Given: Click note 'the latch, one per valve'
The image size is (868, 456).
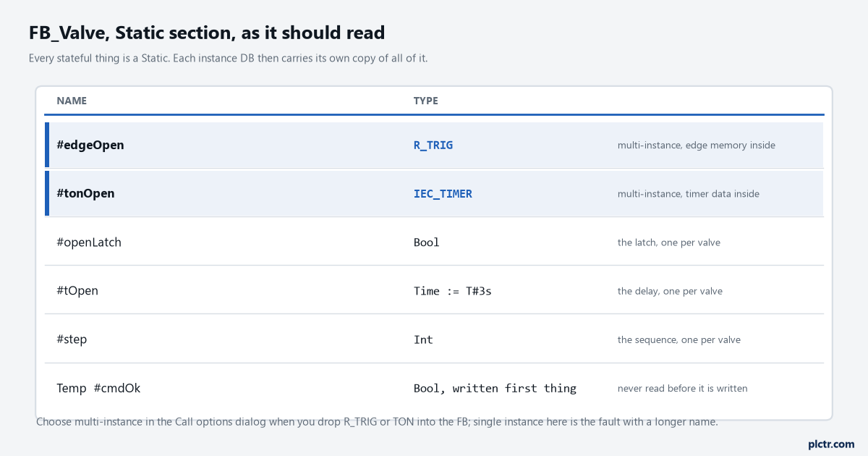Looking at the screenshot, I should (x=669, y=242).
